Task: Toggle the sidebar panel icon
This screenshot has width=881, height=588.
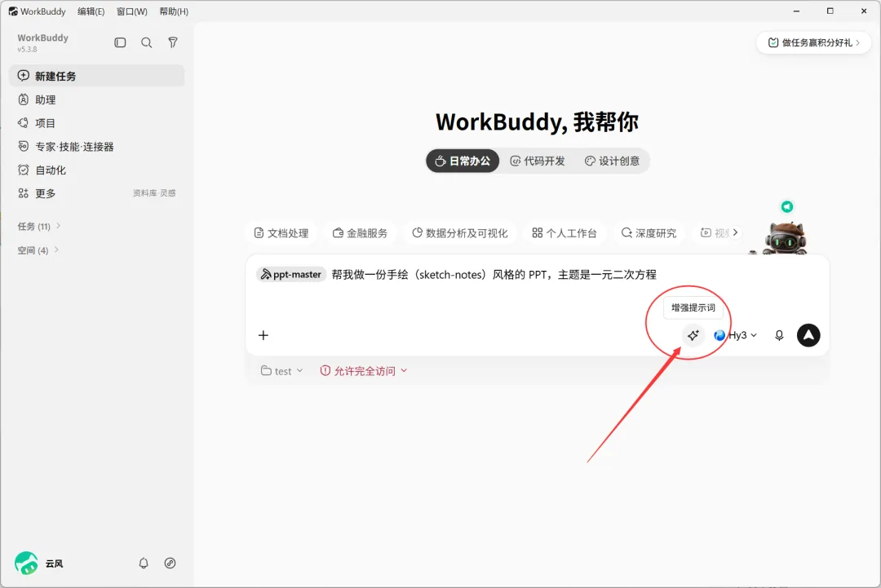Action: click(x=120, y=42)
